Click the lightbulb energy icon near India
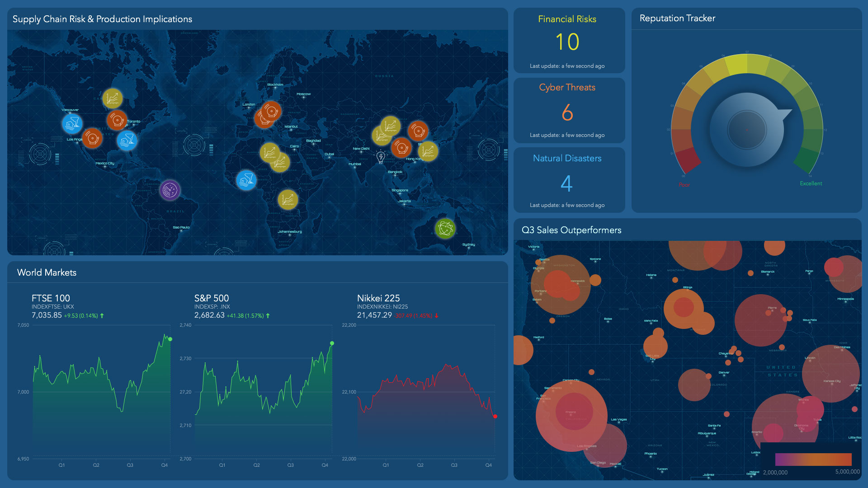Screen dimensions: 868x488 pos(381,157)
